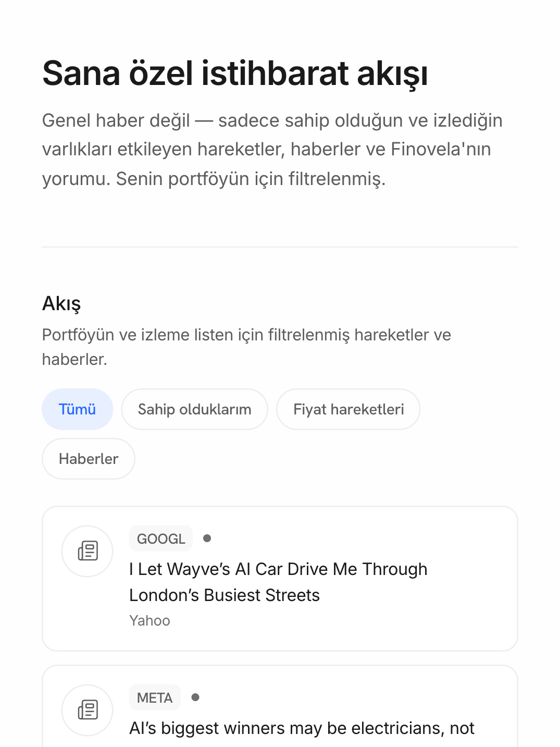560x747 pixels.
Task: Show only Fiyat hareketleri items
Action: [x=349, y=409]
